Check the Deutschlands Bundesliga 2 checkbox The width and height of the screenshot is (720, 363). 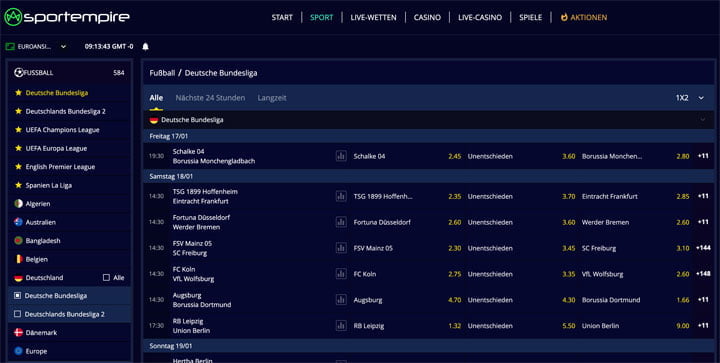tap(17, 314)
